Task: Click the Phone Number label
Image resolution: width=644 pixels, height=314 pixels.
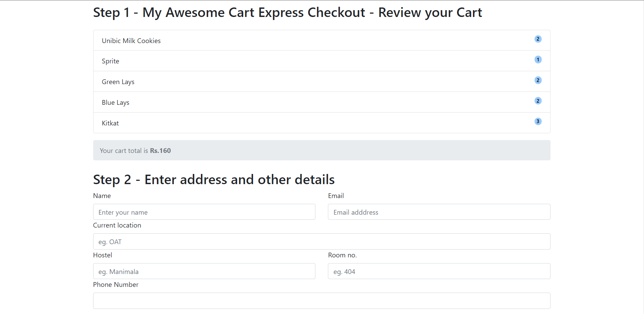Action: point(116,284)
